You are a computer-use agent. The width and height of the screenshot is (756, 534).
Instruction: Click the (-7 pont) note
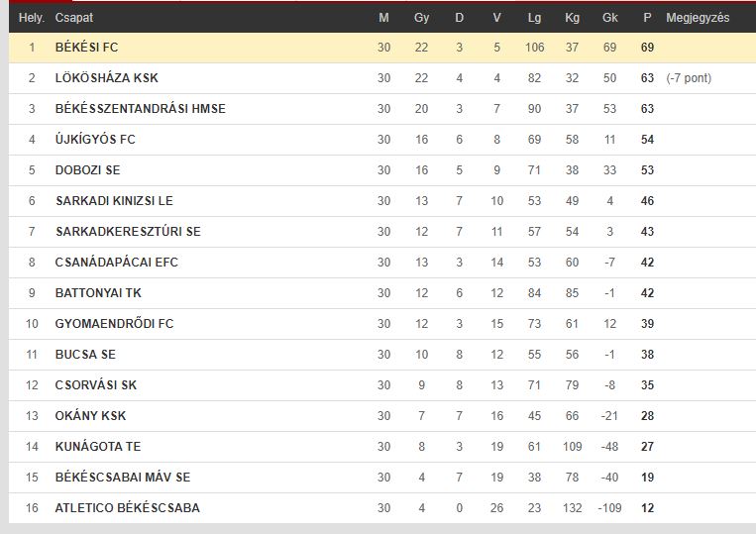(689, 78)
